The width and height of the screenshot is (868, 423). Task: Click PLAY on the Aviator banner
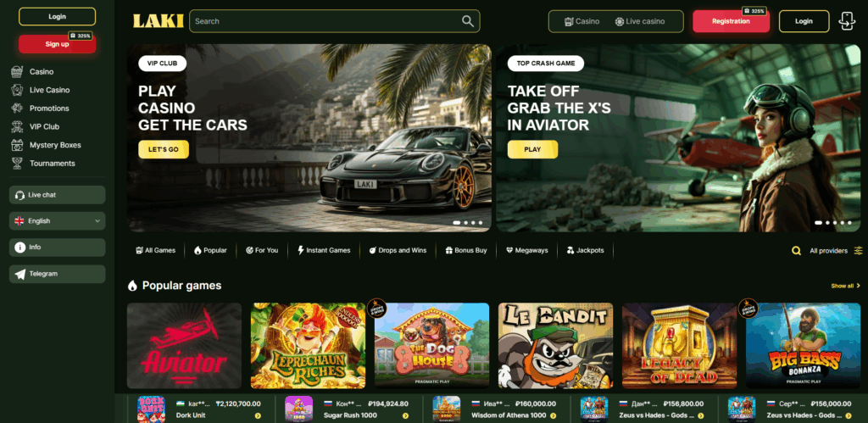(x=532, y=149)
